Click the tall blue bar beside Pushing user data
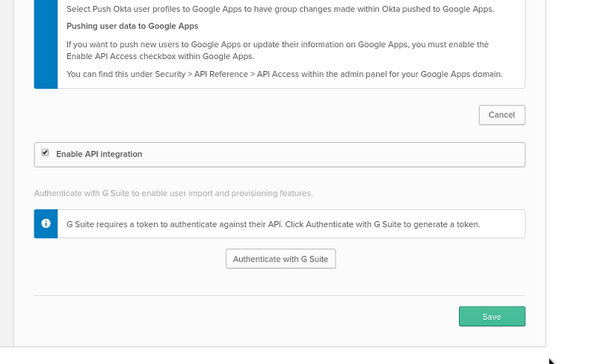This screenshot has height=364, width=598. tap(46, 44)
